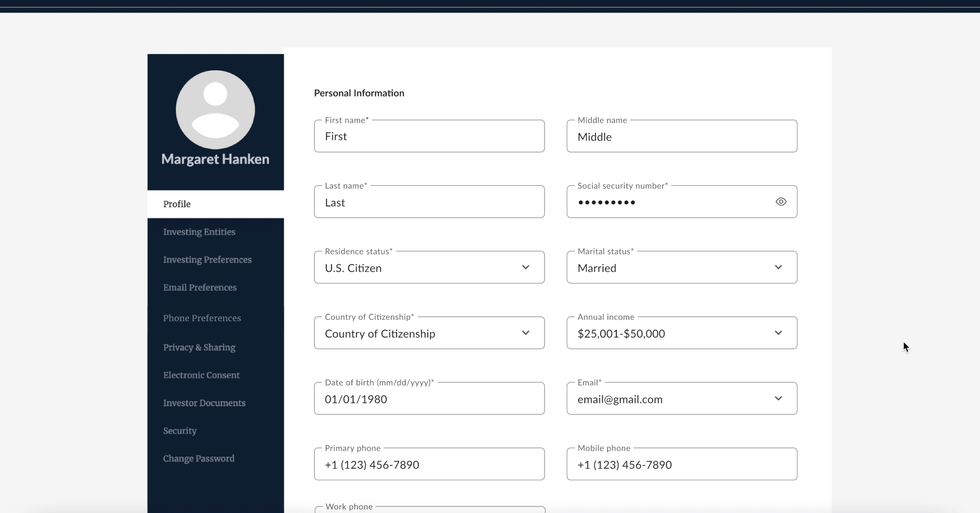Select the Profile sidebar tab

pyautogui.click(x=177, y=204)
